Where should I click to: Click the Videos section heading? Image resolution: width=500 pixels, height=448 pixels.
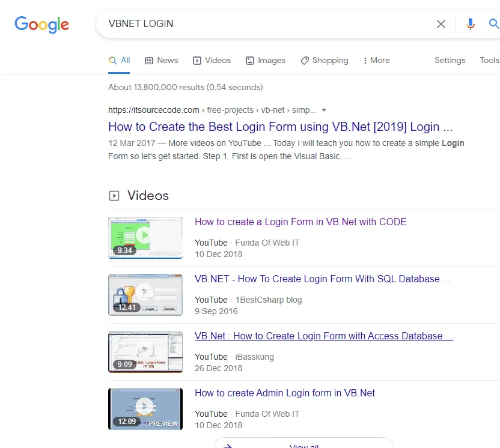(148, 196)
